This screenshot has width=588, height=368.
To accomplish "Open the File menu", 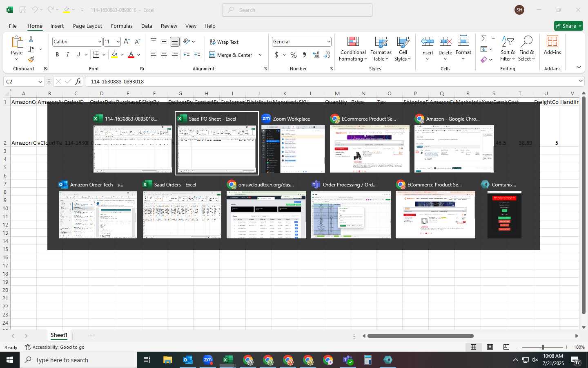I will point(13,26).
